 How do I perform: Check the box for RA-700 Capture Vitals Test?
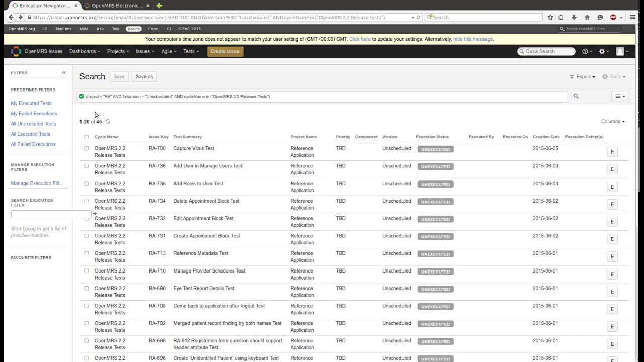coord(86,148)
